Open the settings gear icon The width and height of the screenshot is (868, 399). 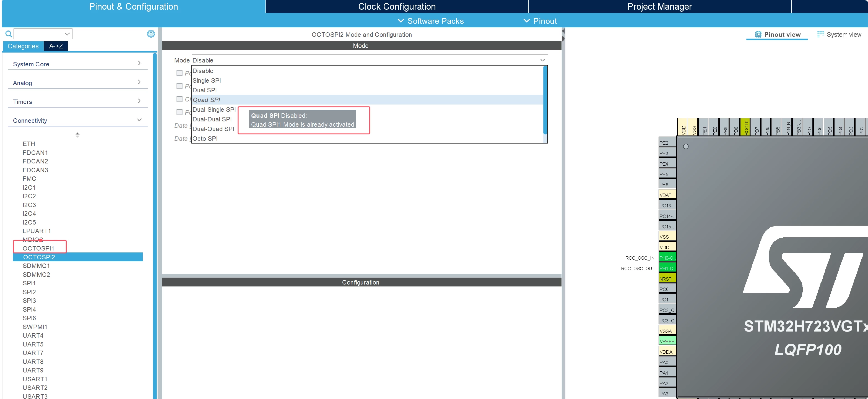(151, 34)
